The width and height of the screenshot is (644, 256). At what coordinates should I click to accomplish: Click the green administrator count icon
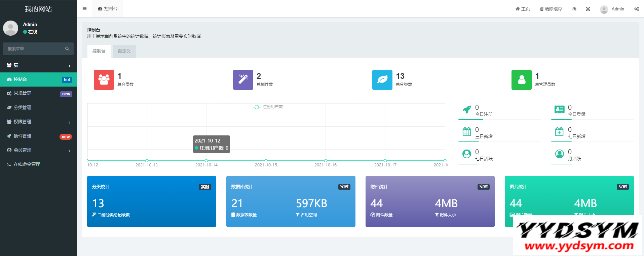click(x=521, y=80)
